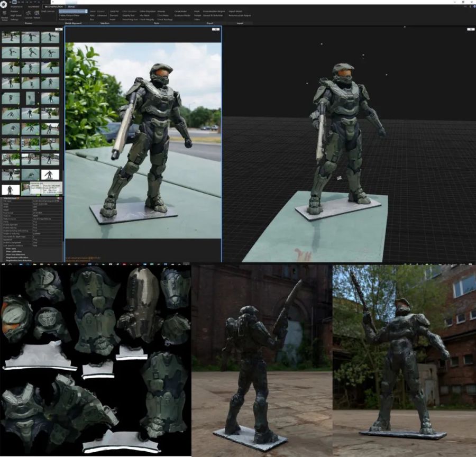Viewport: 476px width, 457px height.
Task: Click the Weight in texturing value field
Action: click(47, 233)
